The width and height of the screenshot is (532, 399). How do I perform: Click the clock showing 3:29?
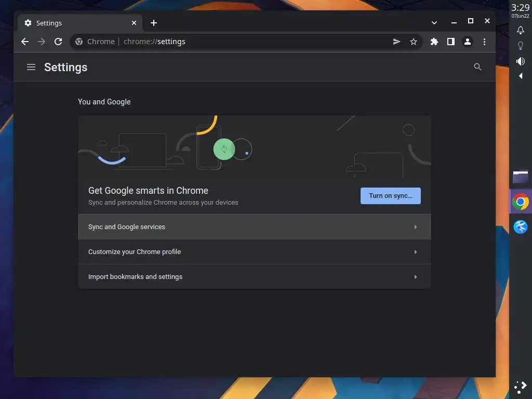tap(520, 7)
